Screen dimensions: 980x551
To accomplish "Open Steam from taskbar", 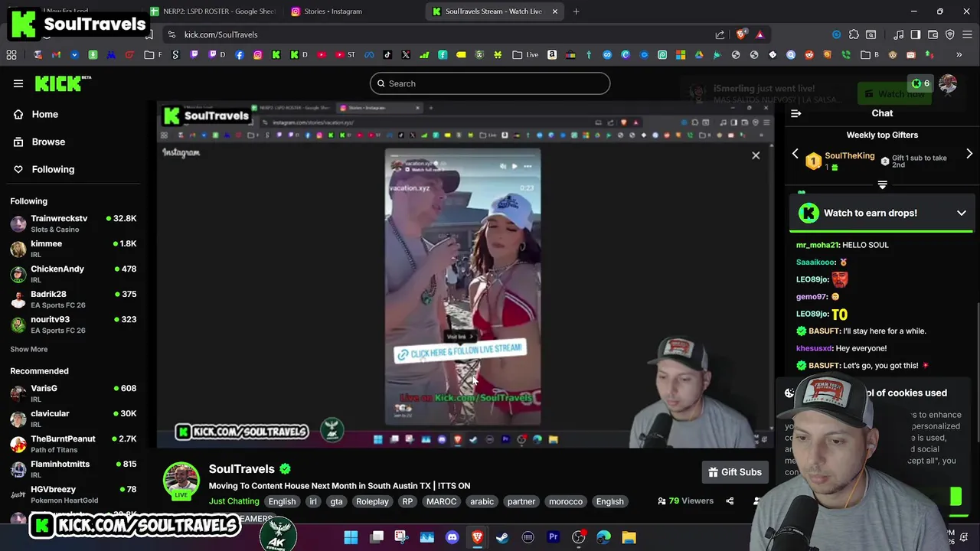I will point(502,537).
